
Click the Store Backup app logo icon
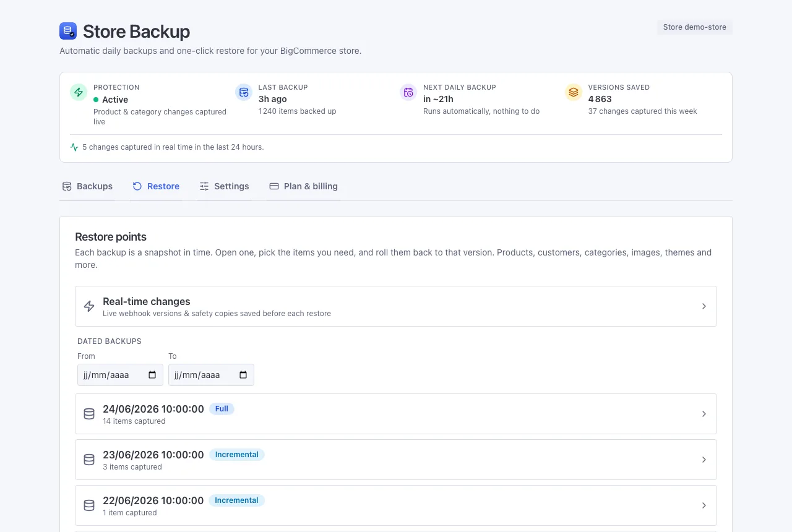(x=68, y=31)
